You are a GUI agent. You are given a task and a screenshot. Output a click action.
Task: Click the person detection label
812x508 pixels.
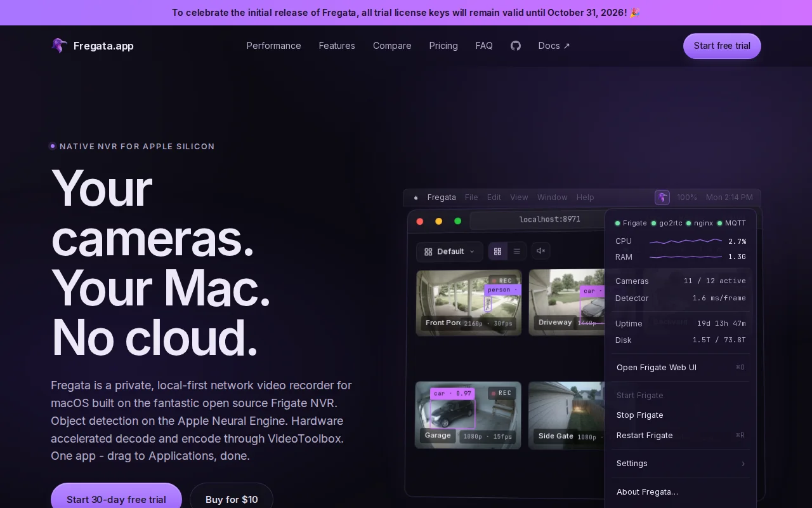(x=501, y=290)
